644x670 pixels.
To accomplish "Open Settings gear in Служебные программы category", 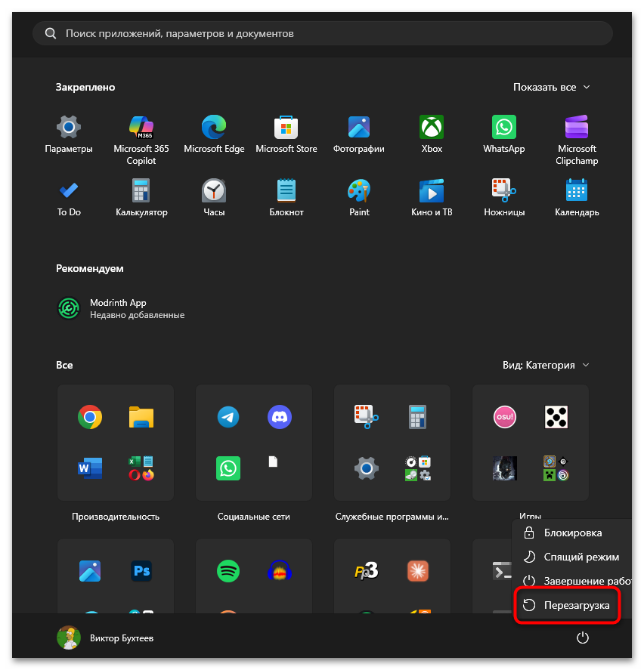I will tap(366, 468).
